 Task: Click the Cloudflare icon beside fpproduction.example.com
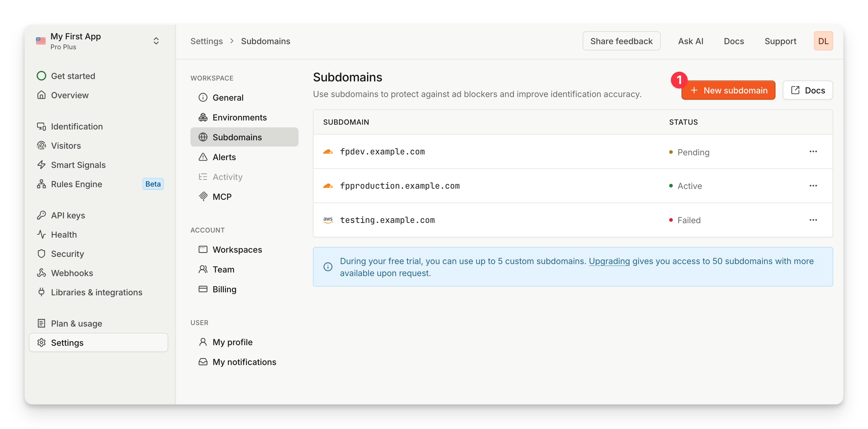click(327, 186)
